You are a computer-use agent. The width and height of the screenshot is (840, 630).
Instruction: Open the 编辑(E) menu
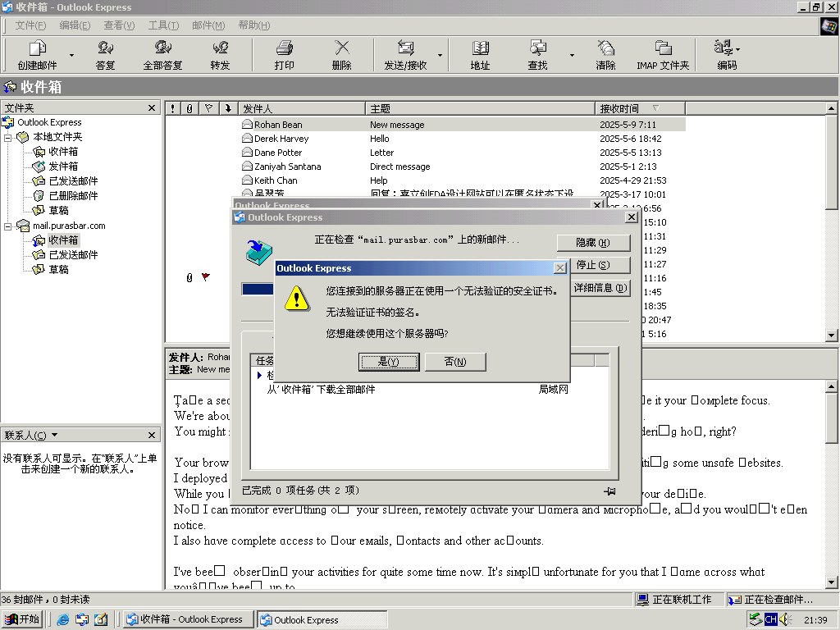(75, 25)
